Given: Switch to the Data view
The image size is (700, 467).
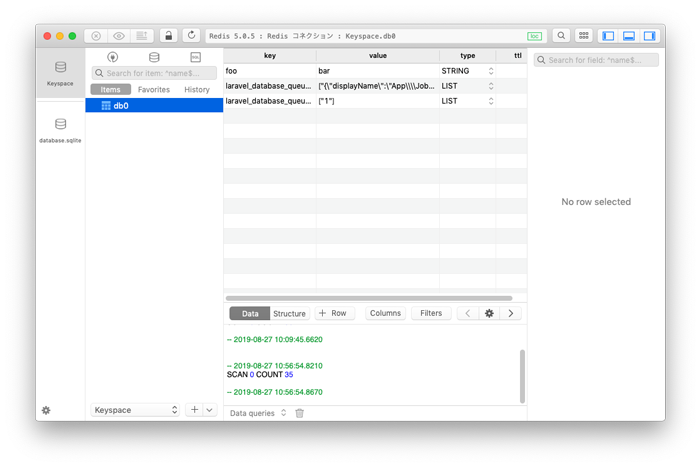Looking at the screenshot, I should (250, 313).
